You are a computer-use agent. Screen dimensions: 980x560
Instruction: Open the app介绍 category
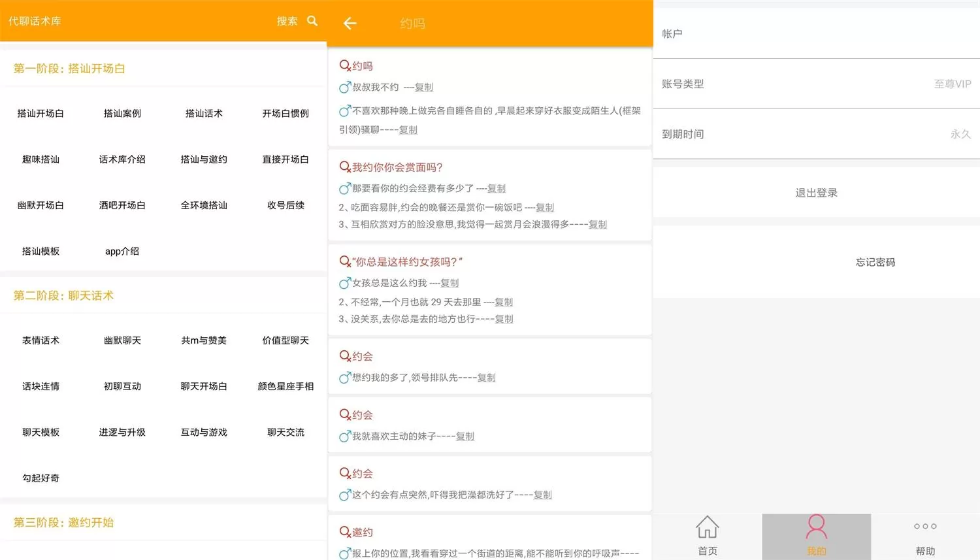point(122,251)
